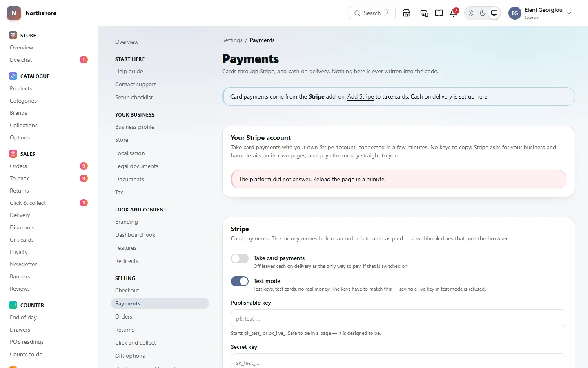The image size is (588, 368).
Task: Open To pack in sidebar
Action: pyautogui.click(x=49, y=178)
